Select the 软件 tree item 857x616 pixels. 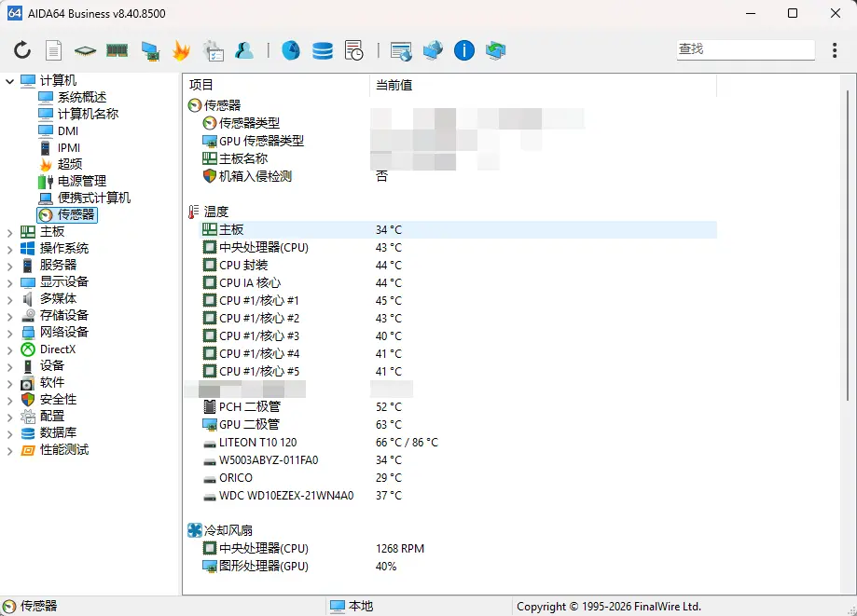click(52, 382)
